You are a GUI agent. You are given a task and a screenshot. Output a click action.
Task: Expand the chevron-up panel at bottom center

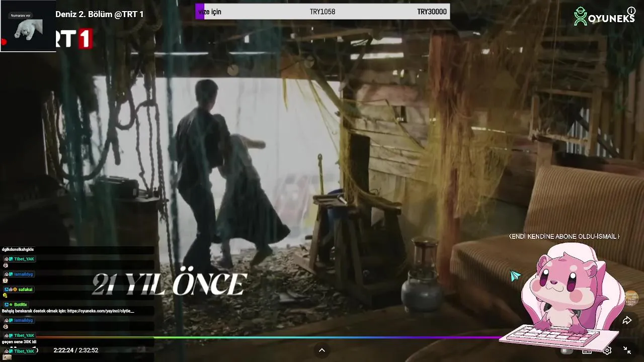(x=322, y=350)
